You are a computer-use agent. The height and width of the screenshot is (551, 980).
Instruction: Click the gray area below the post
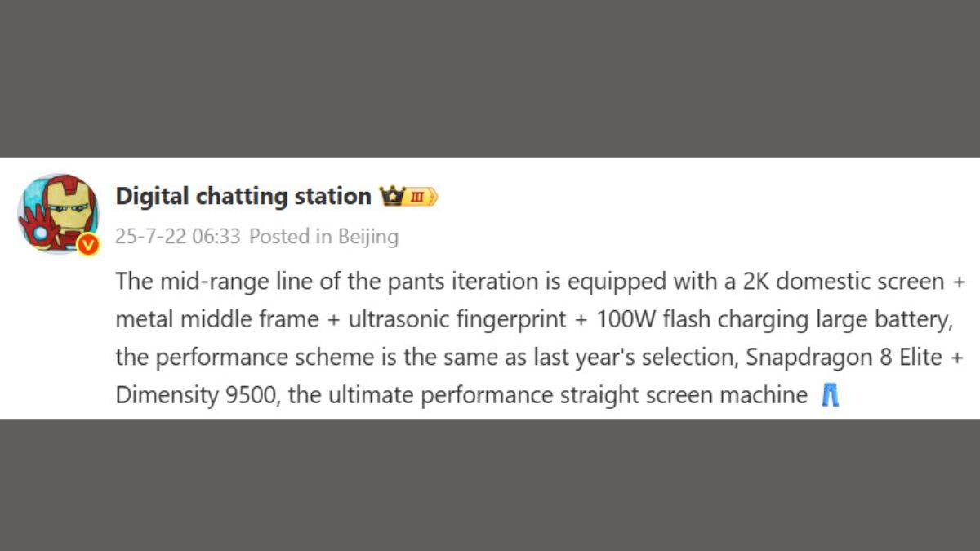[x=490, y=486]
